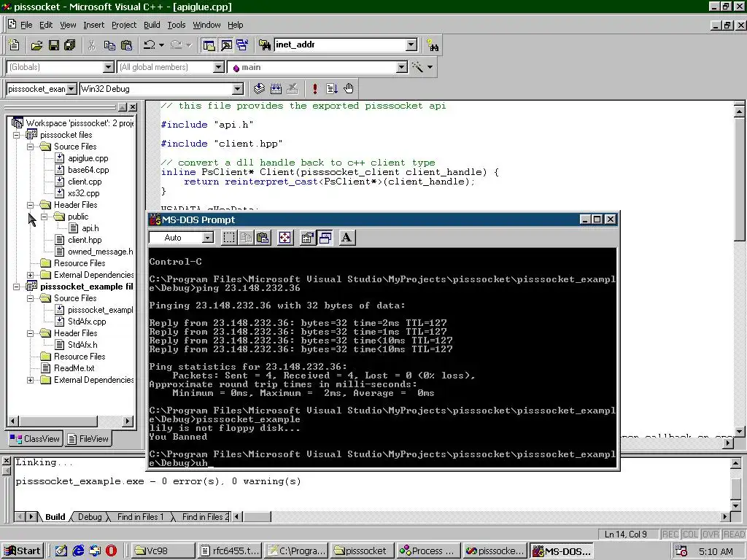Undo the last edit via toolbar arrow
Viewport: 747px width, 560px height.
click(150, 45)
